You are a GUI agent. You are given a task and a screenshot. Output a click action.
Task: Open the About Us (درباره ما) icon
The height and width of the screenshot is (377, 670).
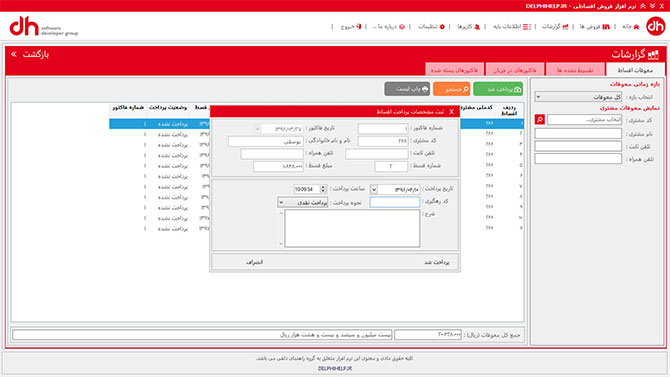[402, 27]
